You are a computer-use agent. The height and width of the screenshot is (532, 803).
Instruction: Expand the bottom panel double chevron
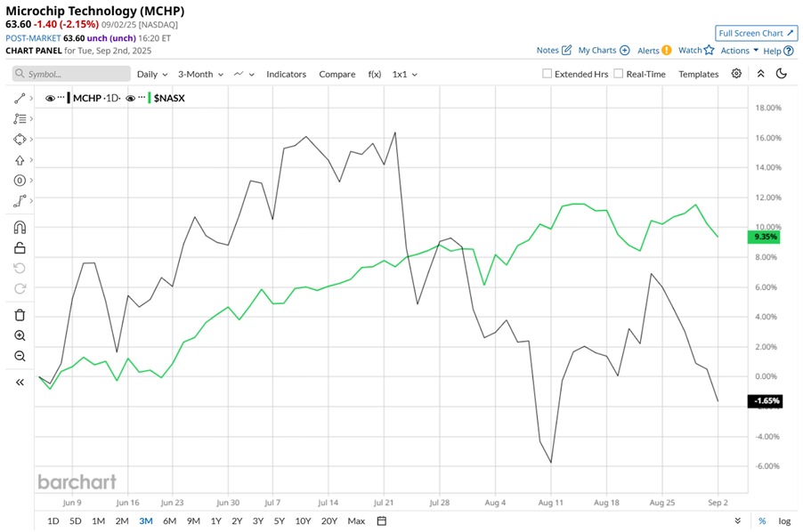pyautogui.click(x=737, y=520)
